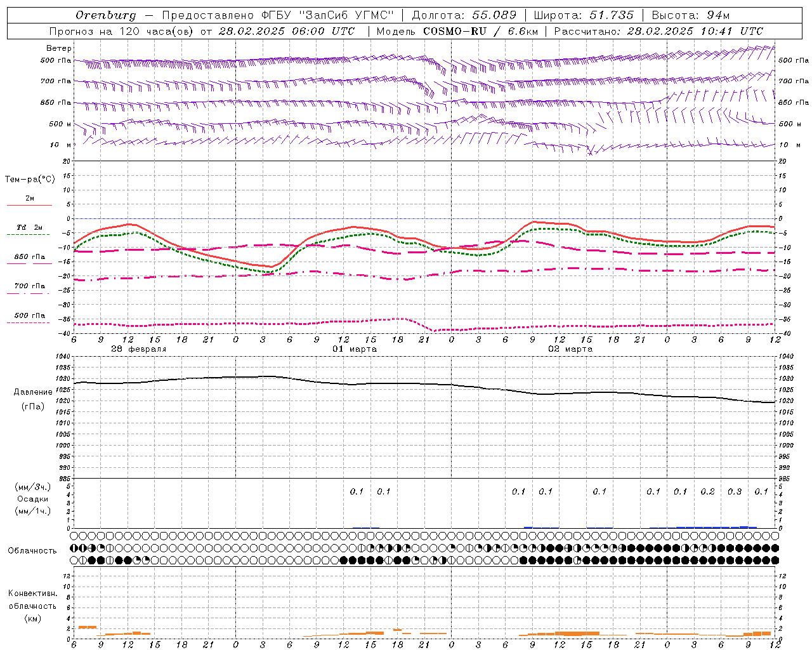The height and width of the screenshot is (650, 812).
Task: Select the "Облачность" cloud cover row label
Action: click(32, 551)
